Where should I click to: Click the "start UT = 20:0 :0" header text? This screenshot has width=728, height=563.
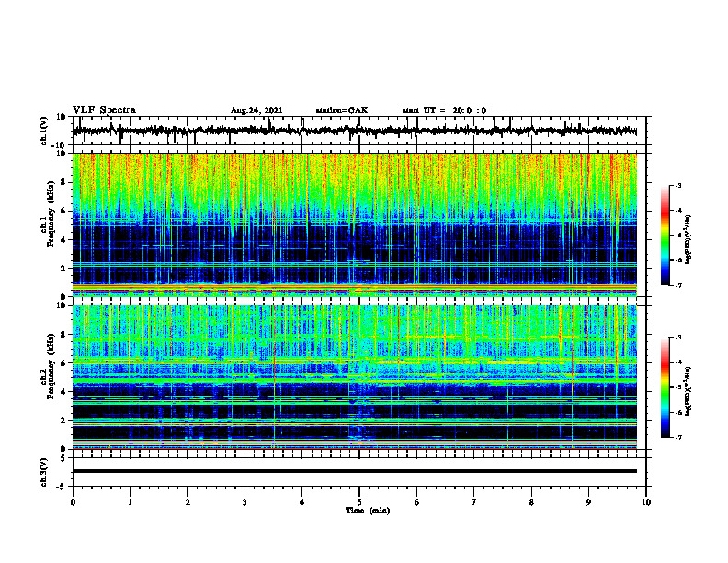444,110
